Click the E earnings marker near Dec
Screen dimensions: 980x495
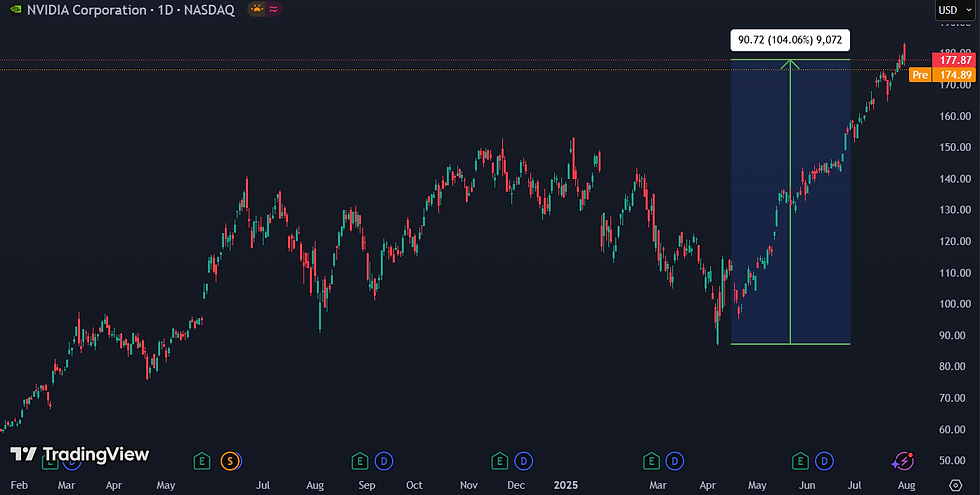[499, 462]
